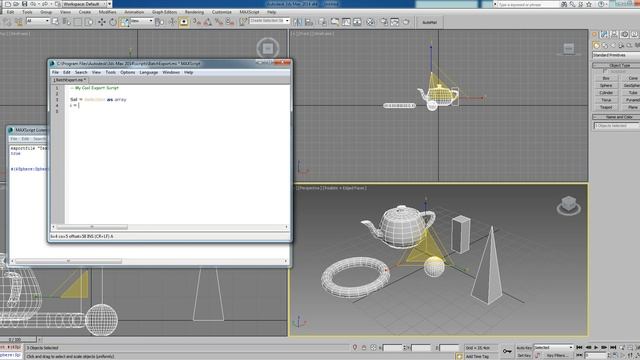Click the Torus primitive button
The image size is (640, 360).
606,100
